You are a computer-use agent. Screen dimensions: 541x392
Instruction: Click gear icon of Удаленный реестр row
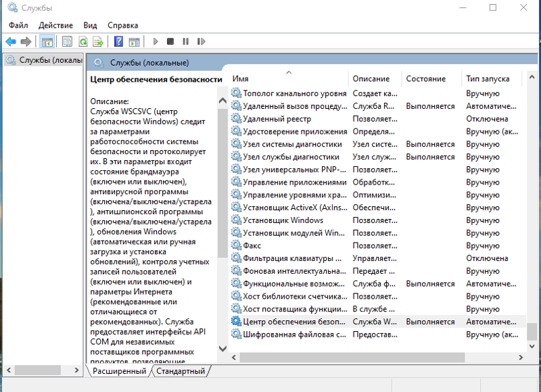coord(236,118)
